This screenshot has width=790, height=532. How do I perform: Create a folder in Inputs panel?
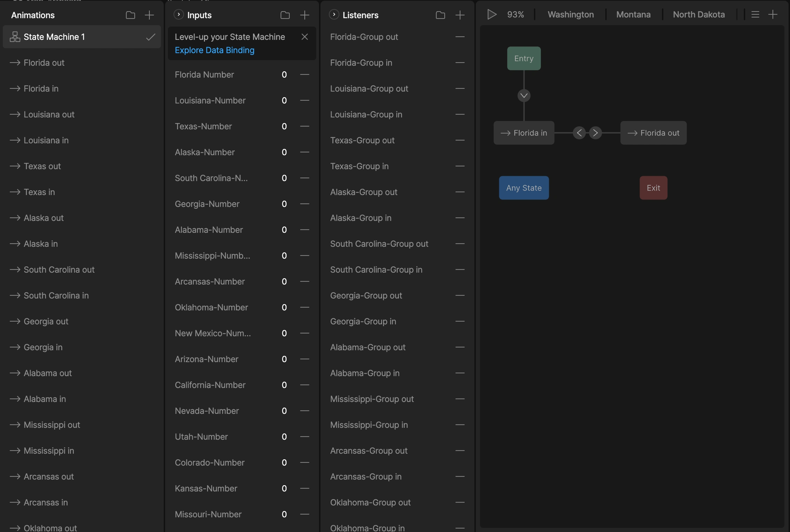pyautogui.click(x=285, y=15)
